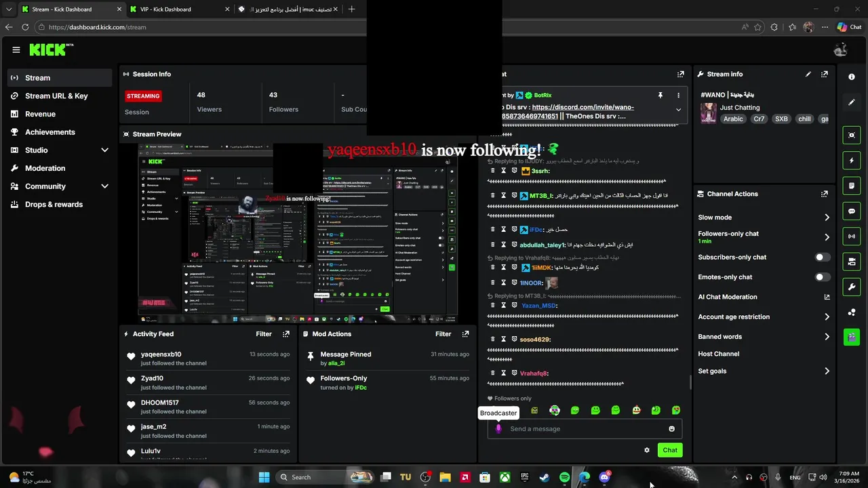
Task: Pop out the Channel Actions panel
Action: [825, 194]
